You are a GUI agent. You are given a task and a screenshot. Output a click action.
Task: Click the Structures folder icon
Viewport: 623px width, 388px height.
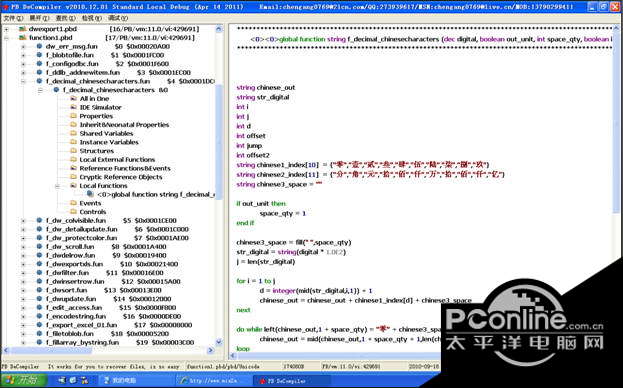[74, 151]
